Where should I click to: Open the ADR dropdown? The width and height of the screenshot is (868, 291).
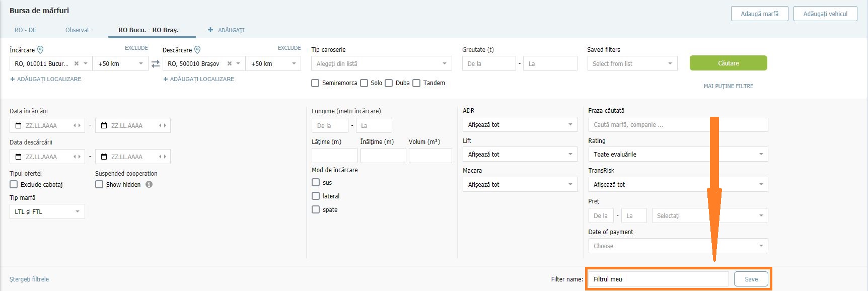520,124
